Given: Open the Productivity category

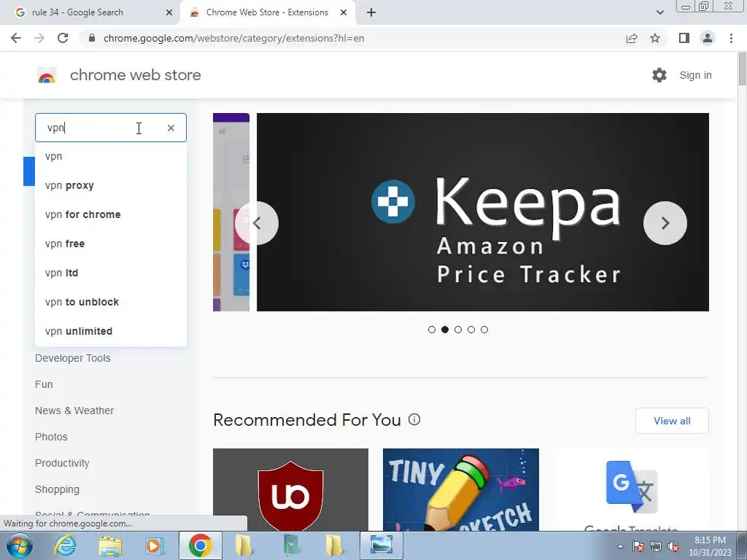Looking at the screenshot, I should pos(62,463).
